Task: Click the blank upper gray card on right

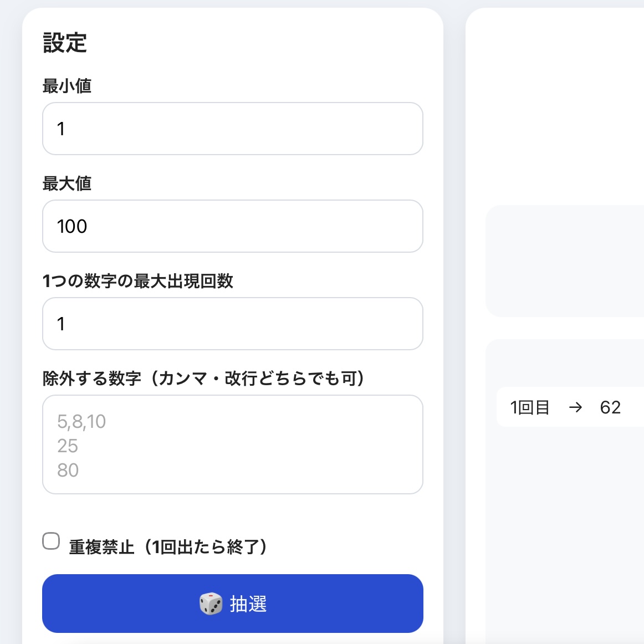Action: click(x=565, y=261)
